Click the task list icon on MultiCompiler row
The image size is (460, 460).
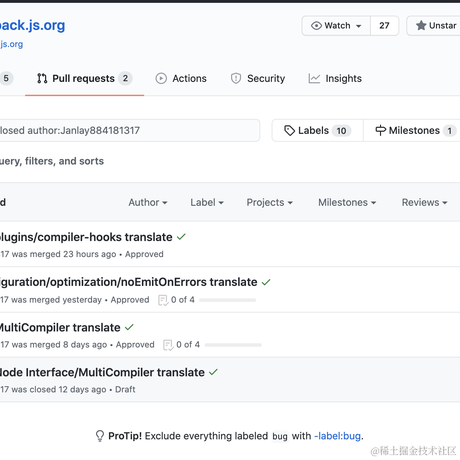[168, 345]
